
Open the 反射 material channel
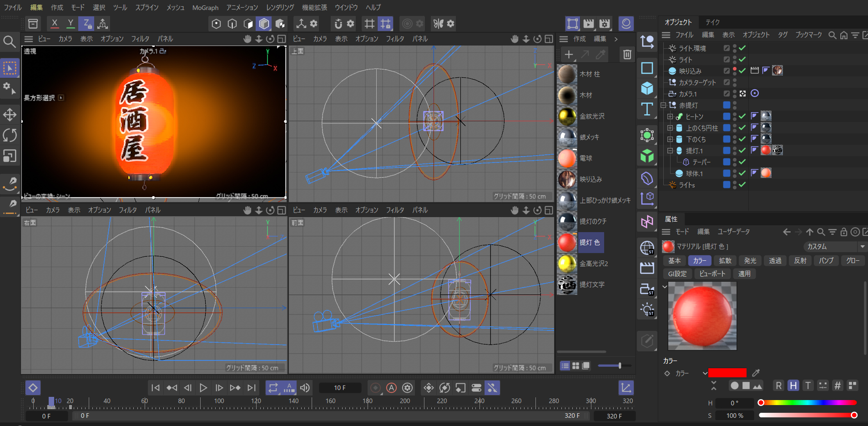(x=800, y=261)
